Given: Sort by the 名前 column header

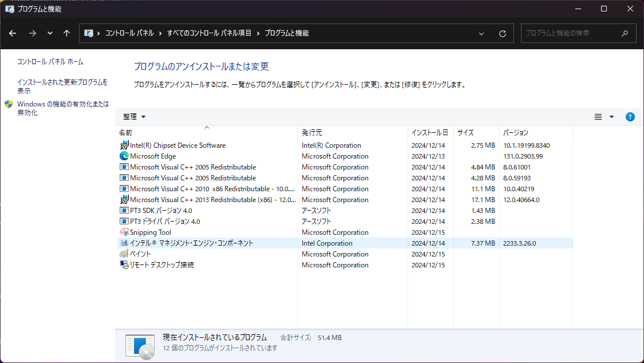Looking at the screenshot, I should point(207,133).
